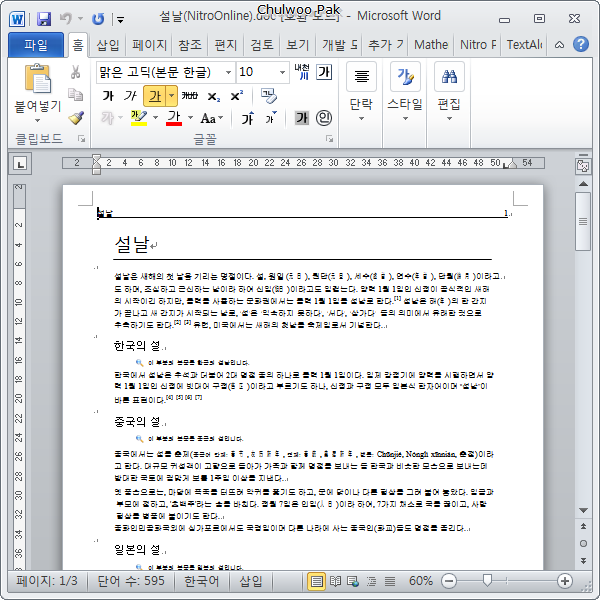Switch to the 페이지 layout tab
600x600 pixels.
click(x=149, y=45)
